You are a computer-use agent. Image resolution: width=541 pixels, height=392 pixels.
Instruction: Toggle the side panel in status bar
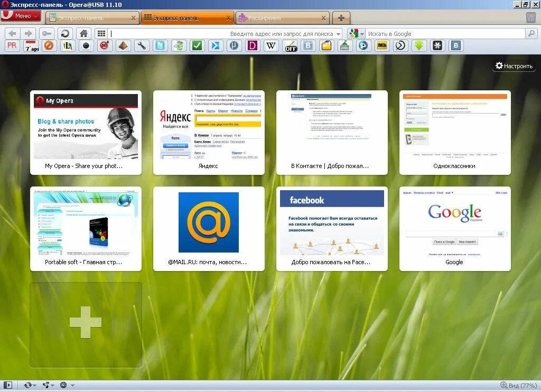(8, 385)
